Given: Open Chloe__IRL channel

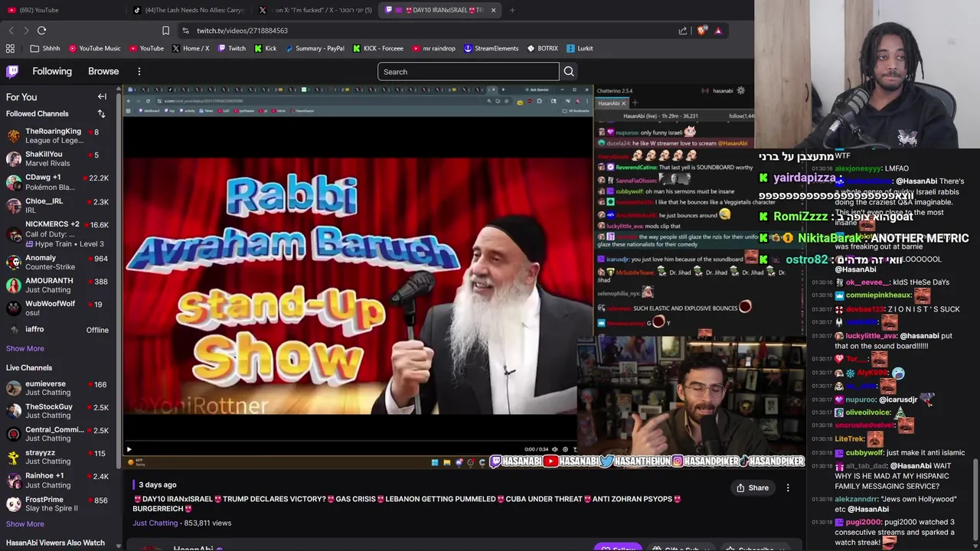Looking at the screenshot, I should pyautogui.click(x=57, y=206).
